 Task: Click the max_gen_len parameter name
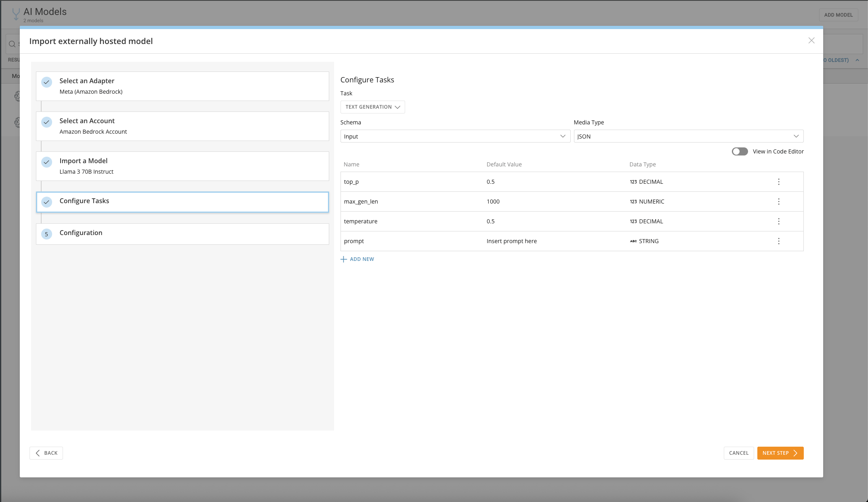(361, 202)
